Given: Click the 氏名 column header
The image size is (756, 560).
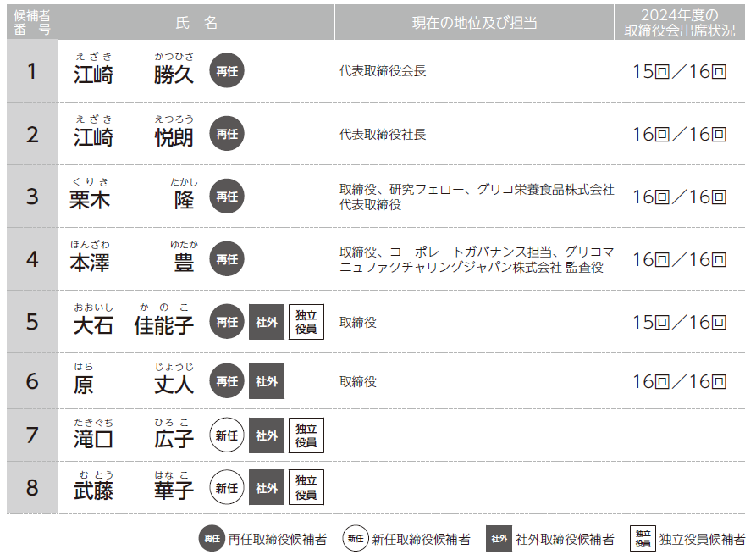Looking at the screenshot, I should (x=196, y=23).
